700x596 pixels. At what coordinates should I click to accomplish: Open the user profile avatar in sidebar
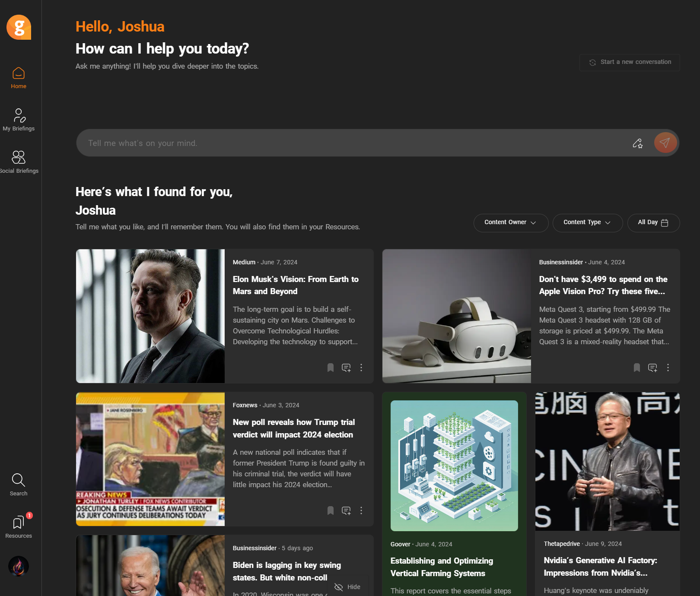(19, 566)
